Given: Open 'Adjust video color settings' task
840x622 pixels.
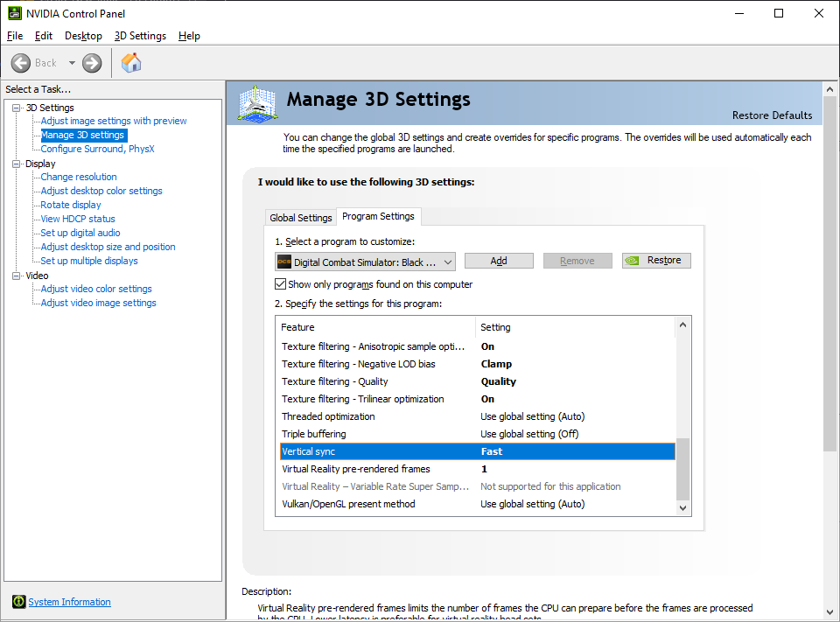Looking at the screenshot, I should point(96,289).
